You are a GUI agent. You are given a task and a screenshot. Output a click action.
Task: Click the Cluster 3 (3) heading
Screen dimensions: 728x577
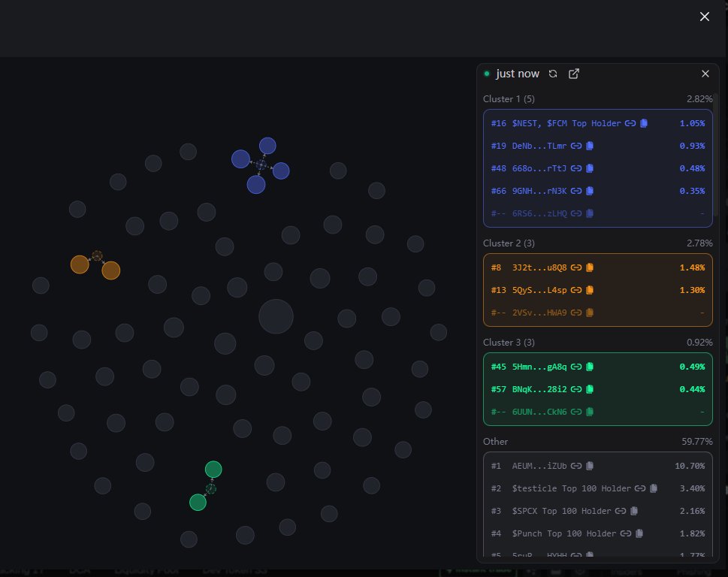coord(509,342)
